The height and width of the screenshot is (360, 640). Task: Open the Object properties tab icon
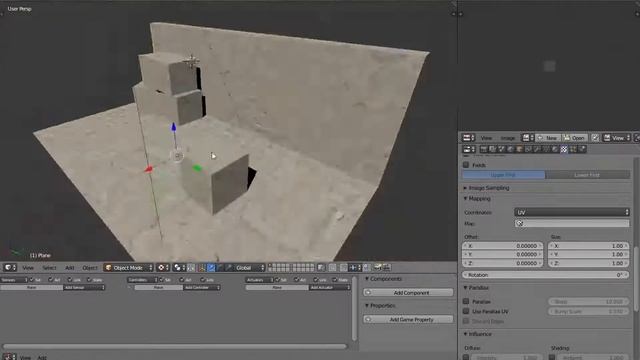pyautogui.click(x=519, y=149)
